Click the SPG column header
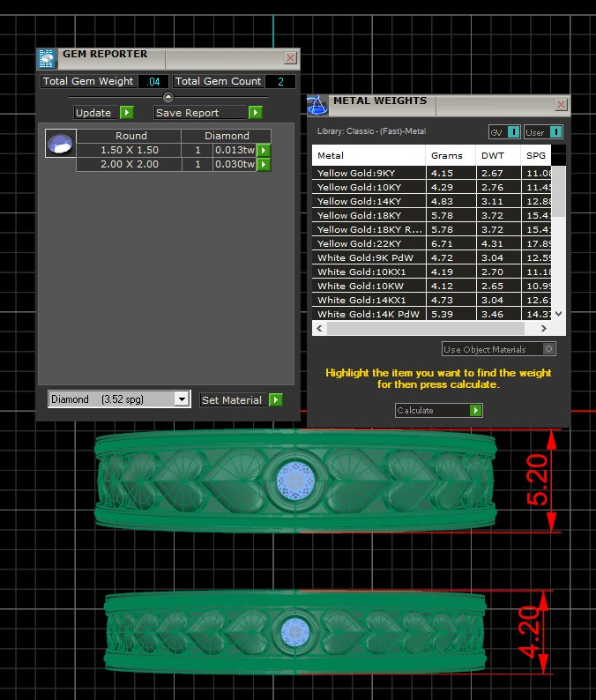596x700 pixels. click(x=536, y=155)
